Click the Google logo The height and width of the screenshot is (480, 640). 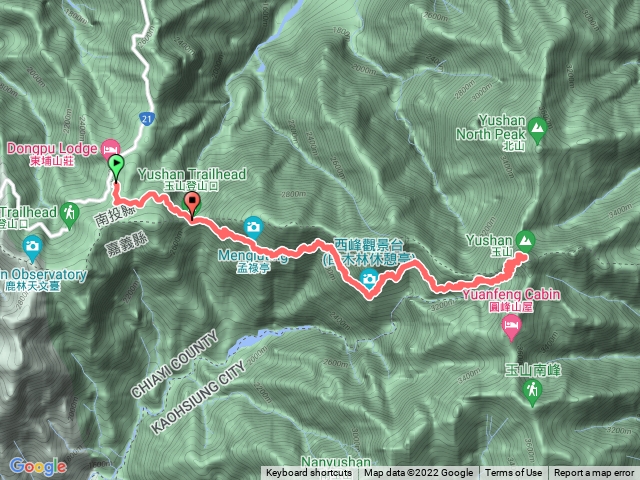(38, 466)
